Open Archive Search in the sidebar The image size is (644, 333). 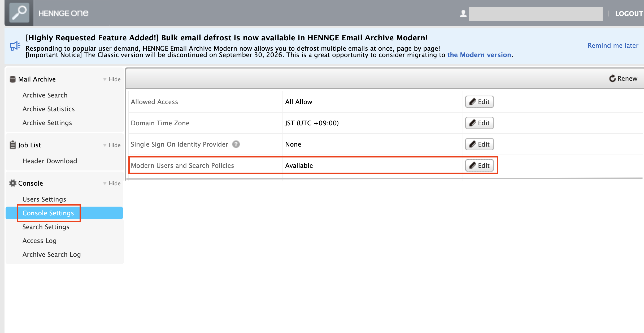45,95
